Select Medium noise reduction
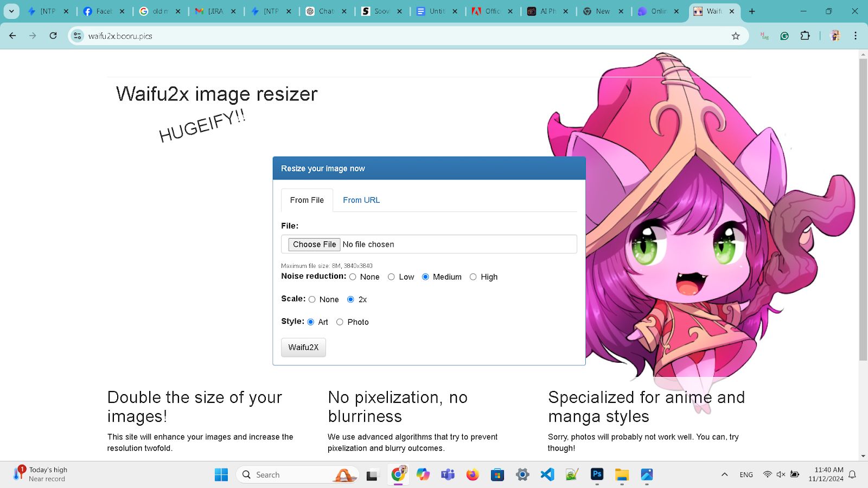868x488 pixels. coord(425,277)
